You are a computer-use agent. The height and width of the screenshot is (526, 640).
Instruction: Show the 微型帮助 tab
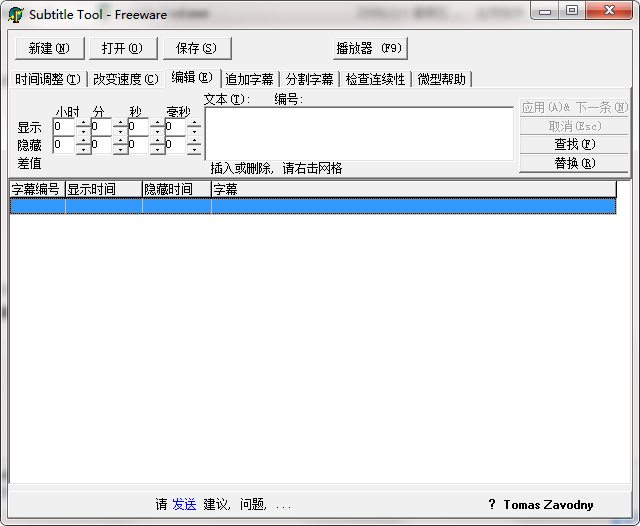click(441, 79)
